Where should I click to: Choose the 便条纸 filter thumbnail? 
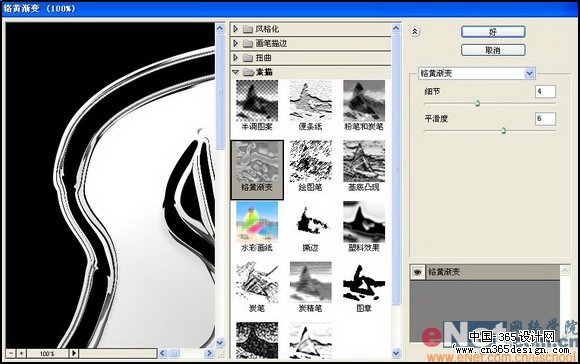(310, 102)
